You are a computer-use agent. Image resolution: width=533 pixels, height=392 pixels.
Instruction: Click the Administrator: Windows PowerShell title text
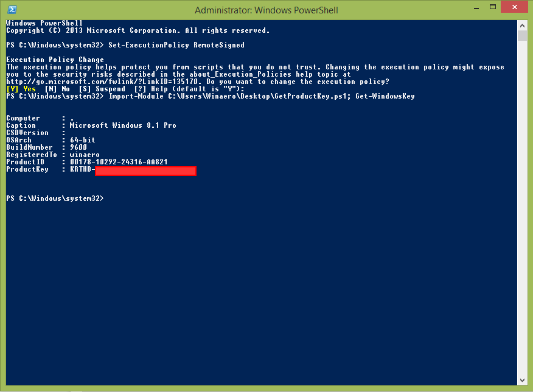(266, 9)
